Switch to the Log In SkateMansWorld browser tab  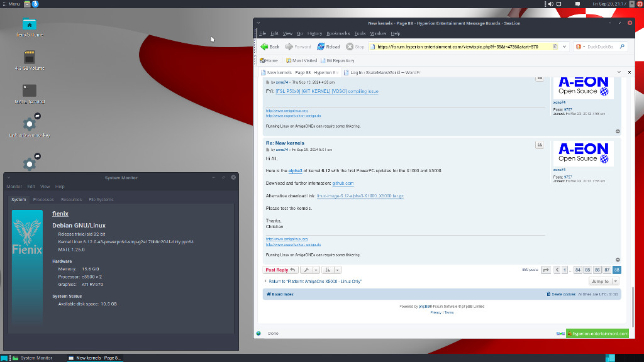(382, 73)
